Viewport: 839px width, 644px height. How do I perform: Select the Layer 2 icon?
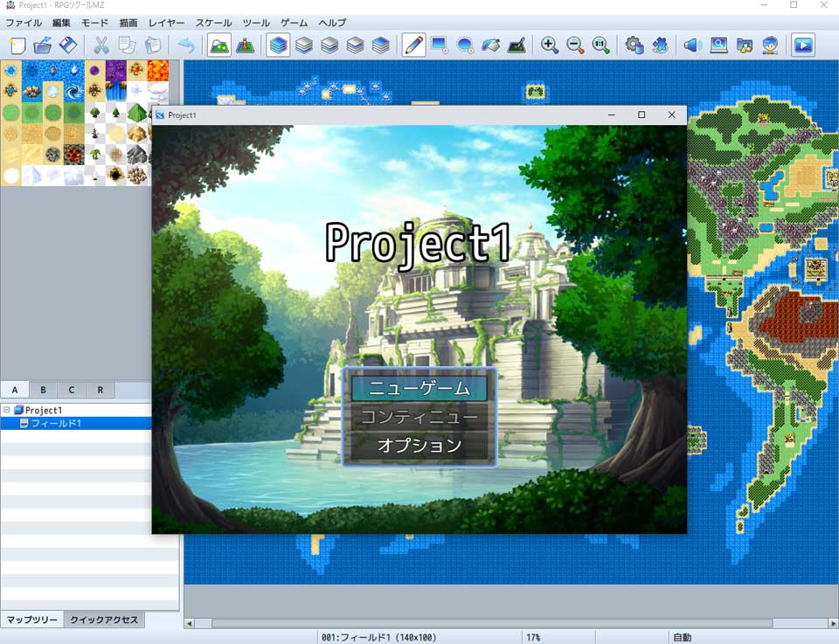tap(329, 45)
